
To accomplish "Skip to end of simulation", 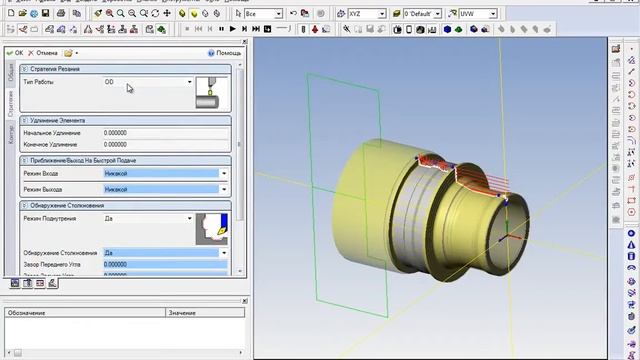I will [256, 29].
